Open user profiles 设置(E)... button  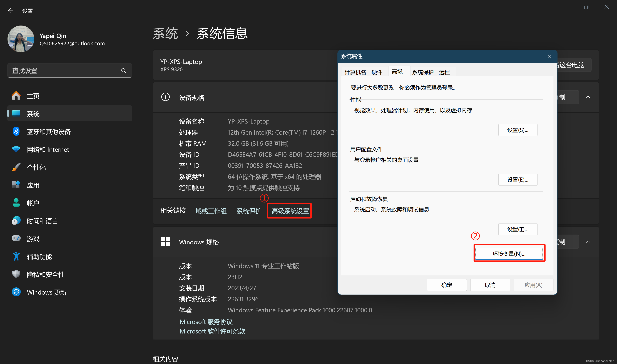pyautogui.click(x=518, y=180)
